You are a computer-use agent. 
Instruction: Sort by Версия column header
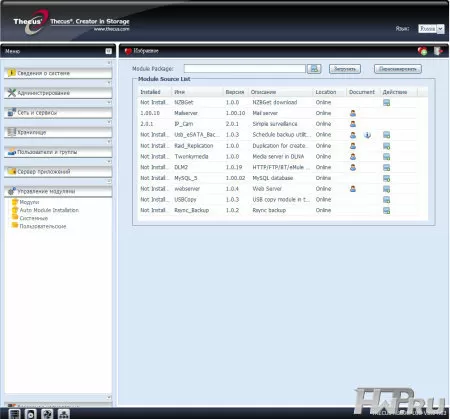click(235, 92)
